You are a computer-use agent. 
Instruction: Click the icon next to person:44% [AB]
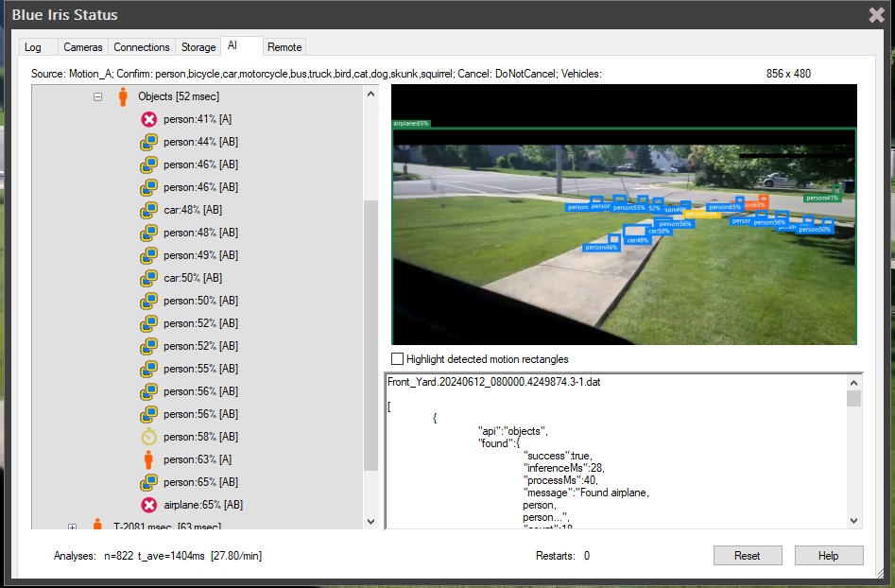(x=149, y=142)
